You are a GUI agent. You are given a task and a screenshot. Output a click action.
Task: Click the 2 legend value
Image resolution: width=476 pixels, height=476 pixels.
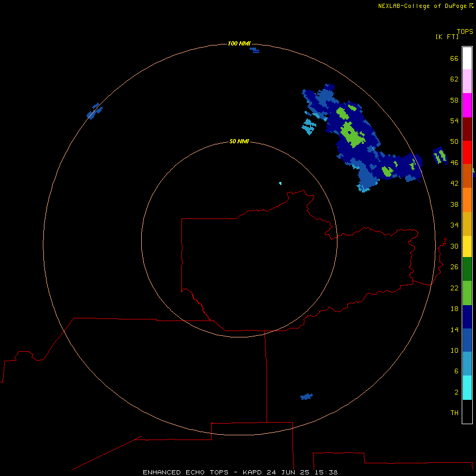click(456, 392)
